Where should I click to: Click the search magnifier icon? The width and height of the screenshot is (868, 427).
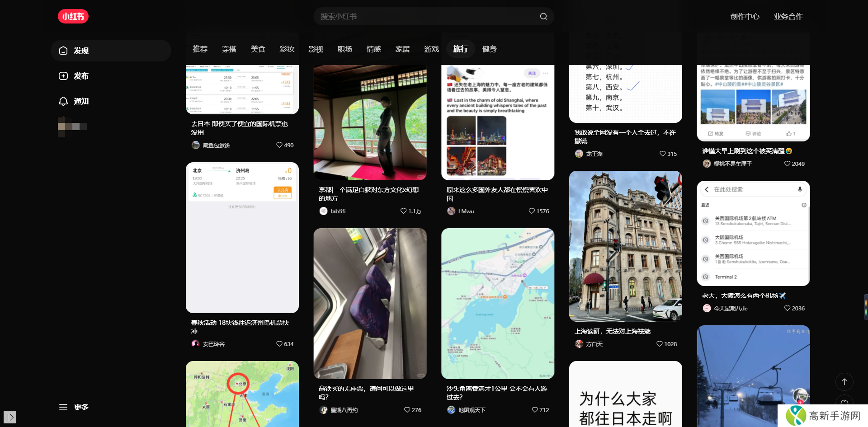pyautogui.click(x=543, y=16)
